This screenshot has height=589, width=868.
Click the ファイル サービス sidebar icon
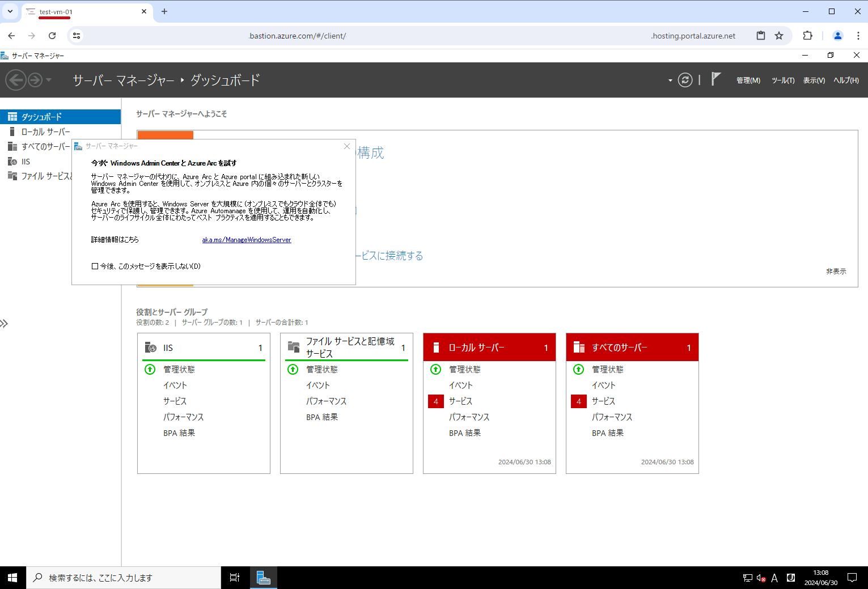pos(12,176)
